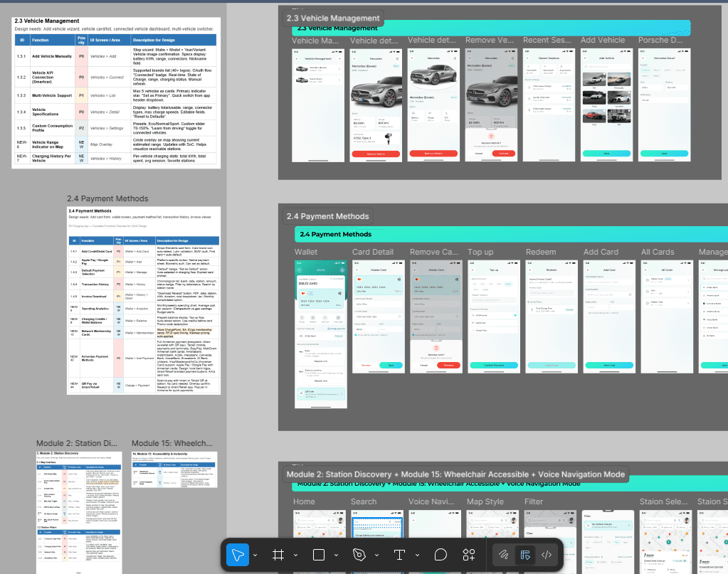The image size is (728, 574).
Task: Select the 'Module 15: Wheelch...' frame label
Action: click(x=172, y=443)
